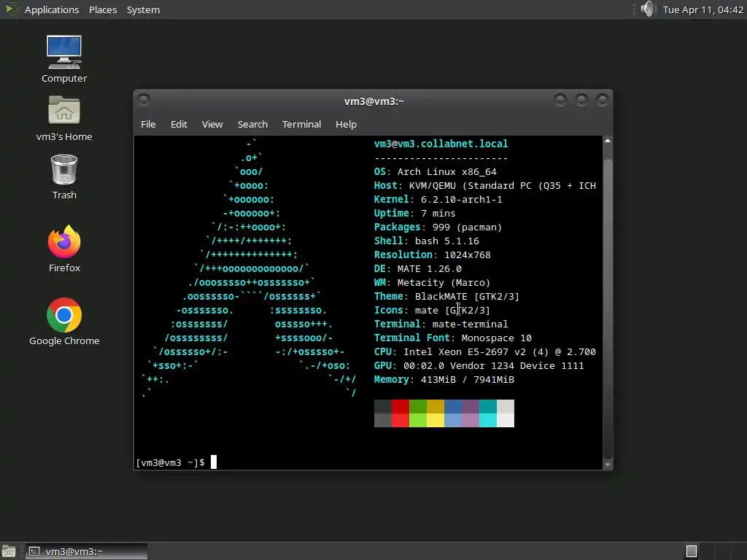Click the shell prompt [vm3@vm3 ~]$

pos(171,462)
